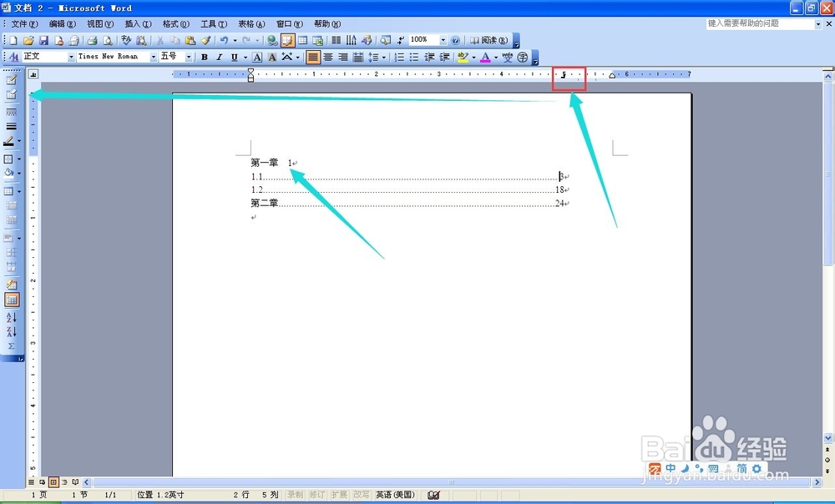The image size is (835, 504).
Task: Open the 表格 Table menu
Action: coord(251,24)
